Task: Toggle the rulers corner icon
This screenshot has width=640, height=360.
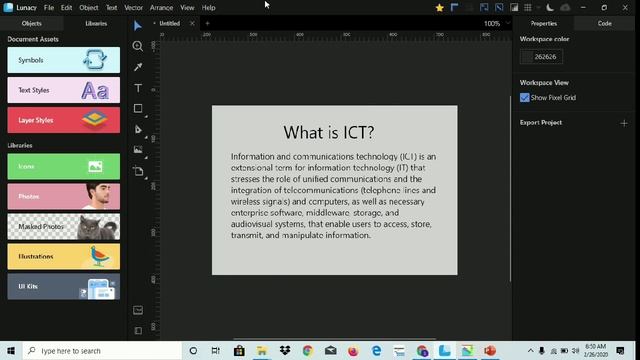Action: click(454, 7)
